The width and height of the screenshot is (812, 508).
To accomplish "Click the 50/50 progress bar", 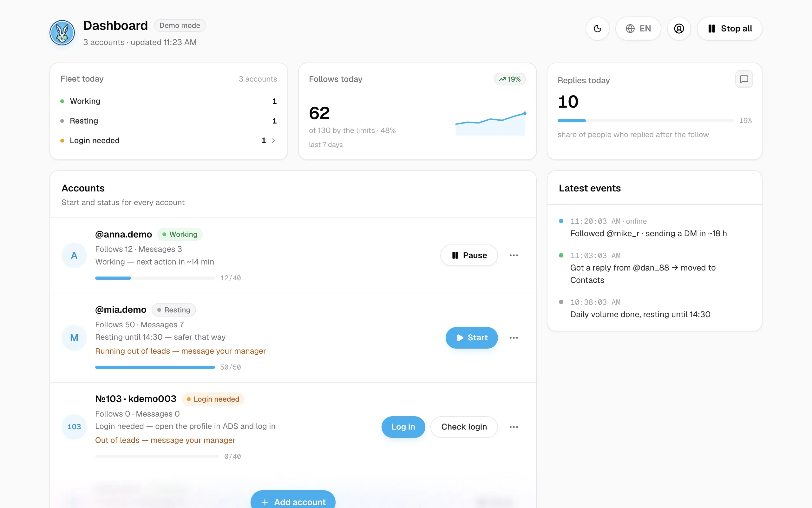I will coord(155,367).
